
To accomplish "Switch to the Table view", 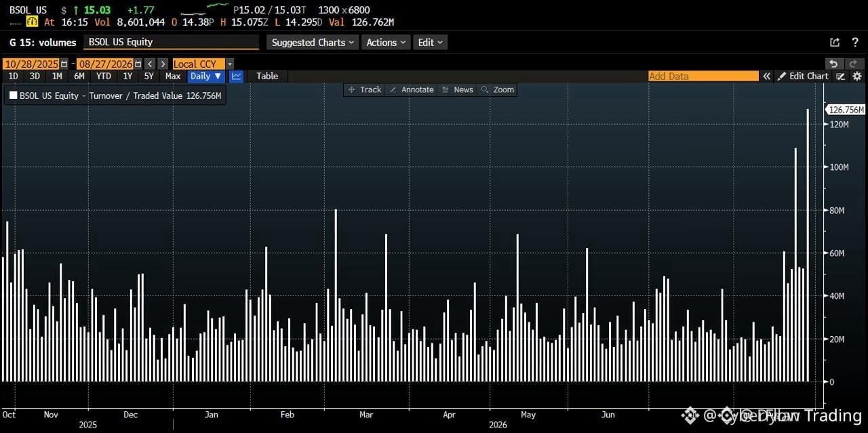I will click(267, 76).
